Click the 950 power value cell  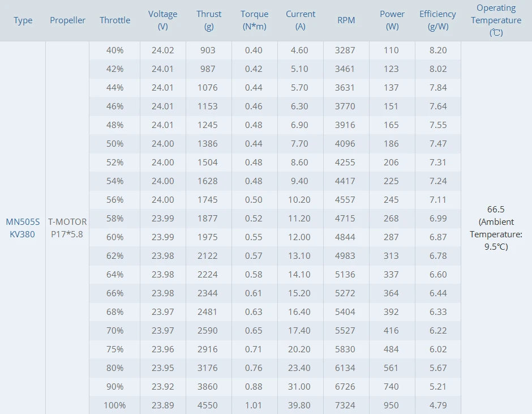pos(391,406)
